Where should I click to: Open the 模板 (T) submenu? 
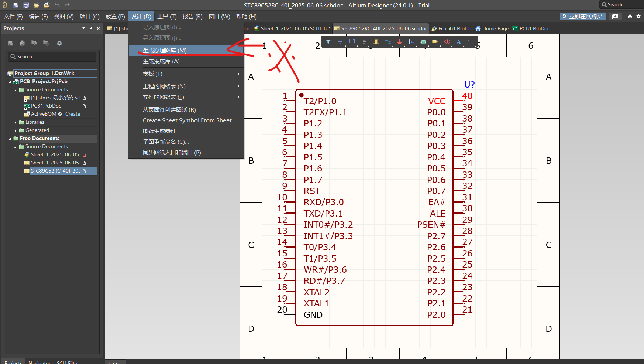coord(186,74)
